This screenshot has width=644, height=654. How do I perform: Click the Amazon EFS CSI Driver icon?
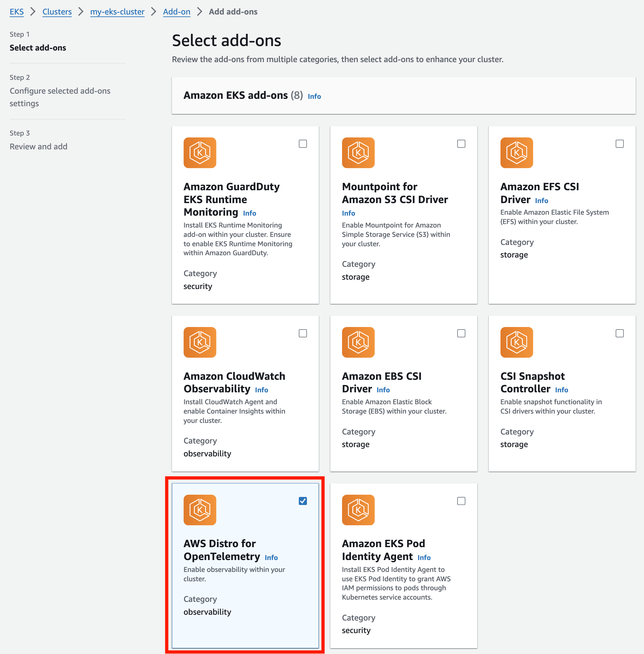coord(516,153)
